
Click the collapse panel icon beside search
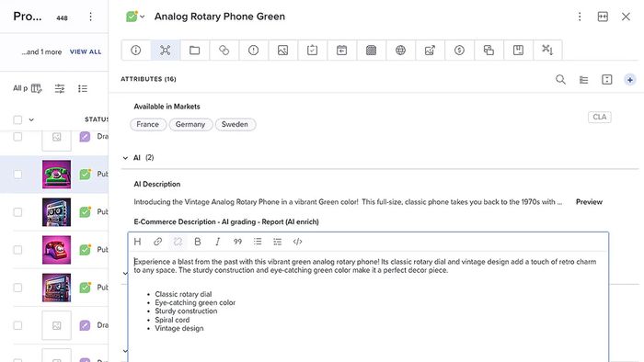coord(606,80)
